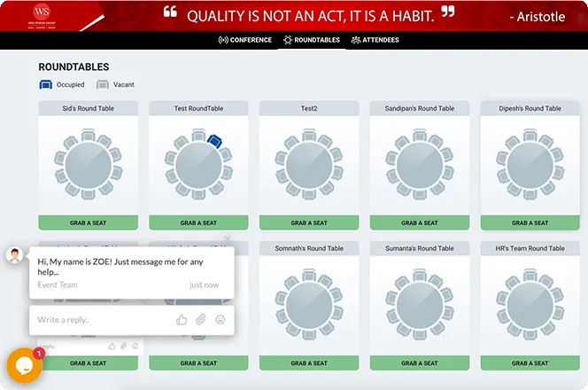
Task: Open the emoji picker in chat
Action: (x=220, y=319)
